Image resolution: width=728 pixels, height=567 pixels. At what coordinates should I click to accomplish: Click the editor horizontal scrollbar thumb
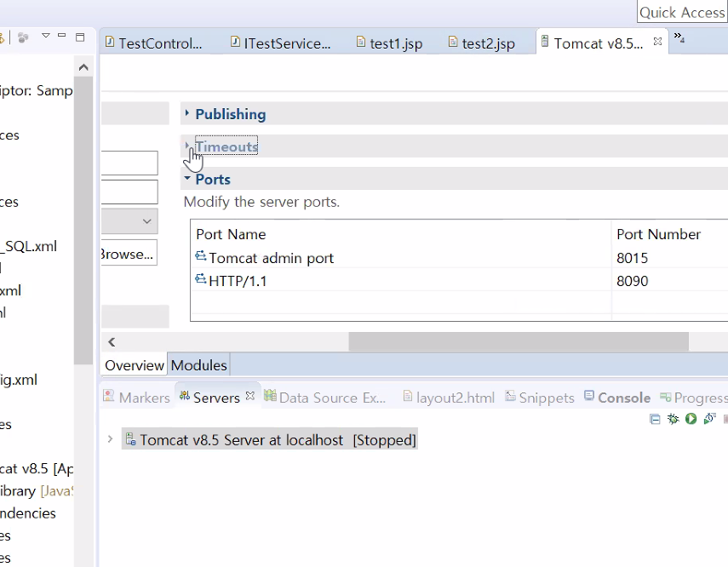click(x=519, y=341)
